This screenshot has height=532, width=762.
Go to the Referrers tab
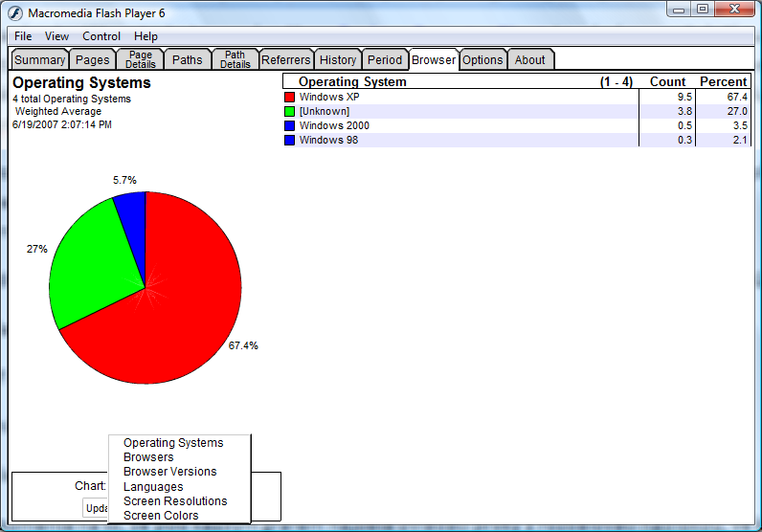coord(285,59)
